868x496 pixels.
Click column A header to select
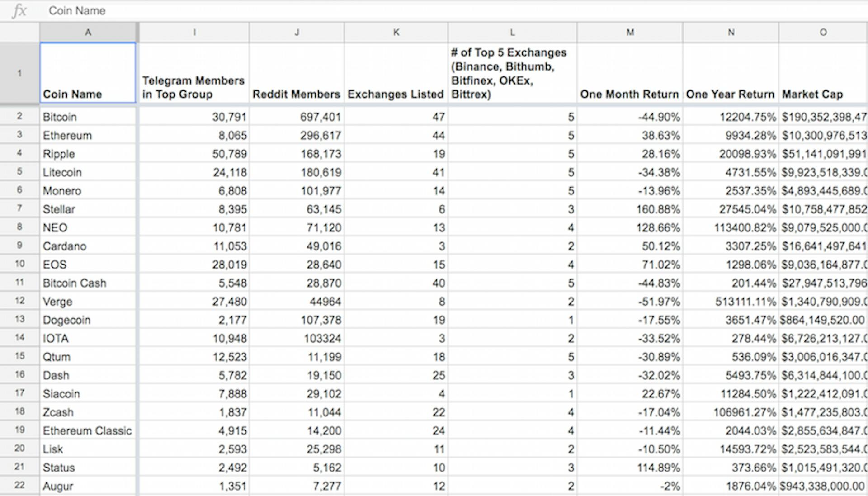(x=88, y=32)
